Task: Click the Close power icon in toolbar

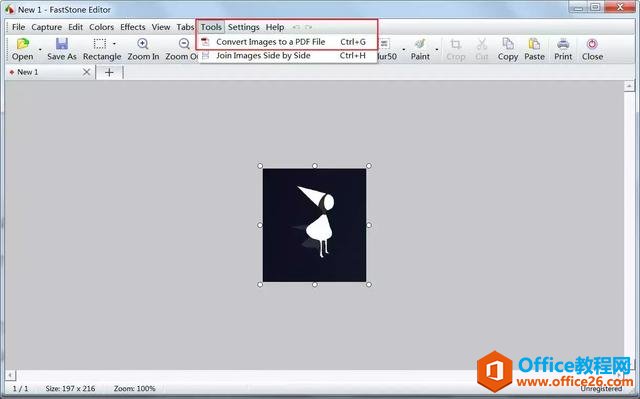Action: coord(592,44)
